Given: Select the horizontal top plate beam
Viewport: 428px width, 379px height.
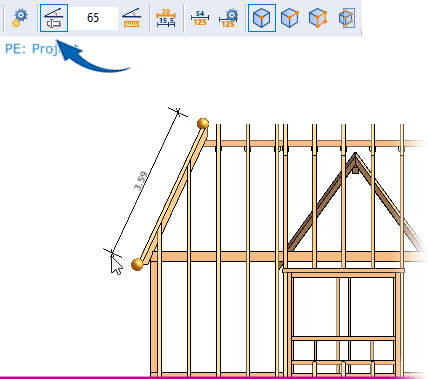Looking at the screenshot, I should (313, 144).
